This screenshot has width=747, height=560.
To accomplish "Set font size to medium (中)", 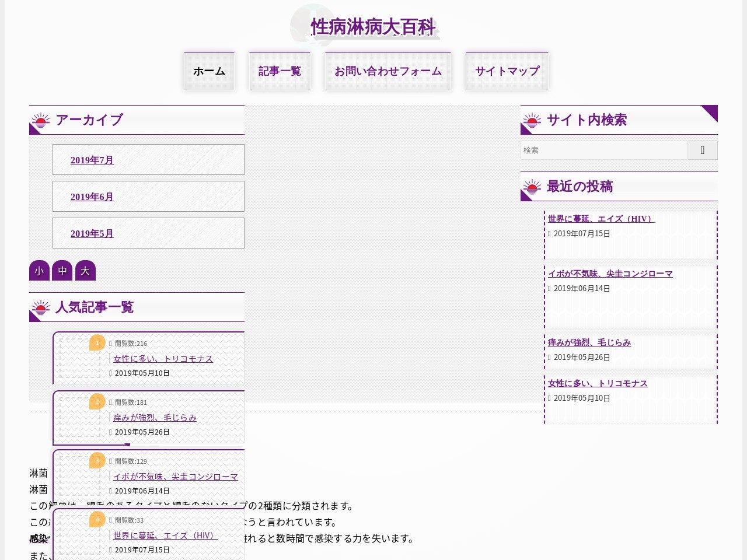I will [x=62, y=271].
